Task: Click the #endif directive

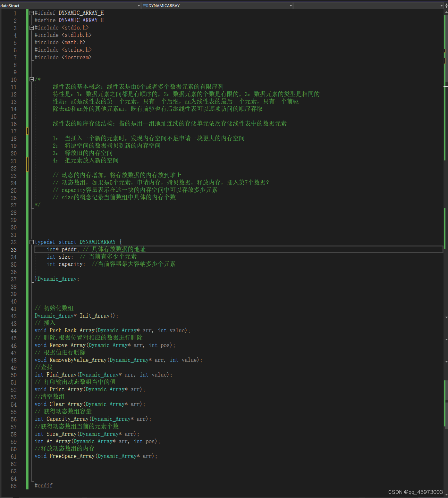Action: tap(44, 486)
